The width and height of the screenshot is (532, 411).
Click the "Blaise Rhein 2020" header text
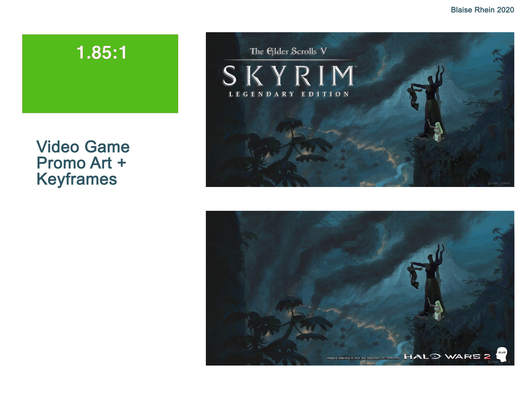(x=482, y=10)
